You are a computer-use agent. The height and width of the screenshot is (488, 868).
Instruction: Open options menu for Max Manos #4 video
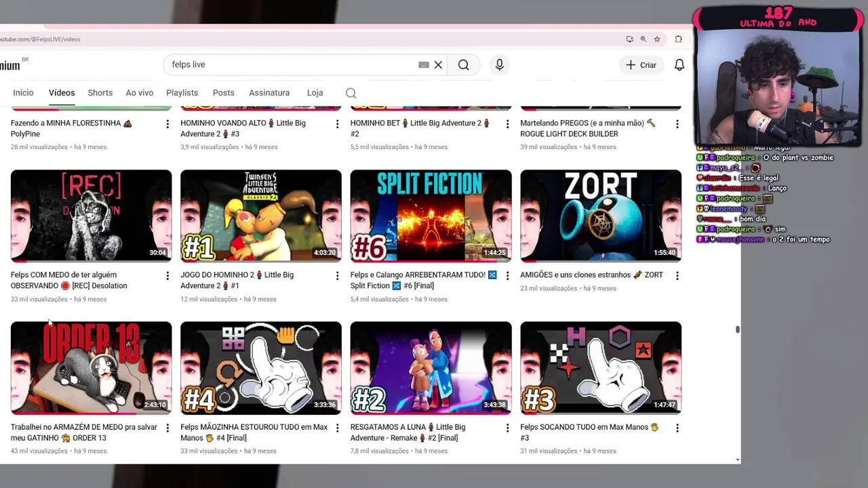coord(337,428)
